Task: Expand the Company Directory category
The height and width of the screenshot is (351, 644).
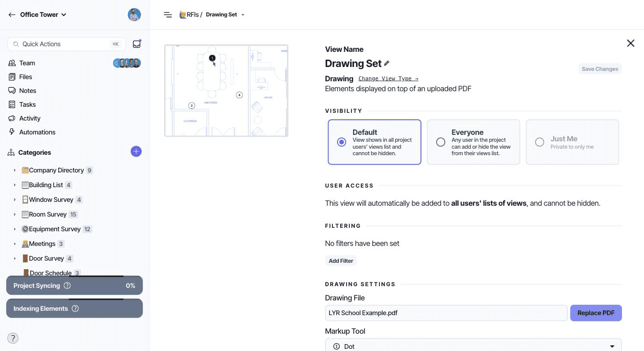Action: click(15, 170)
